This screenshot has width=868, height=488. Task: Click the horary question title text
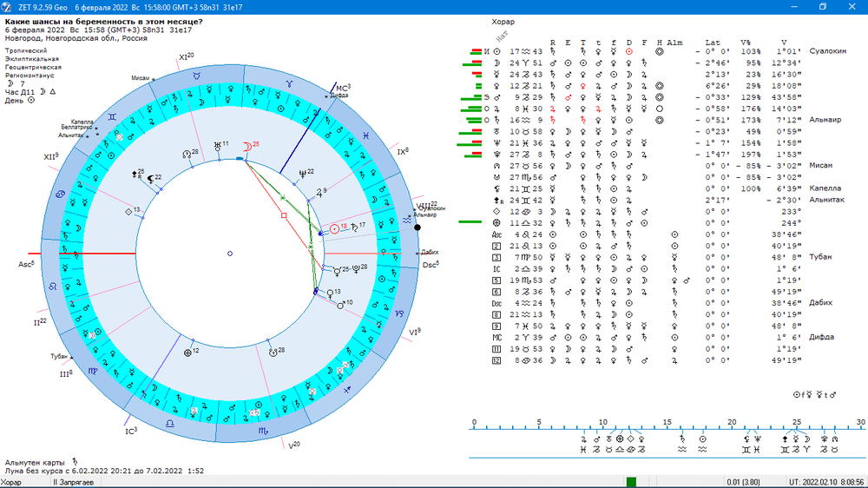coord(103,22)
